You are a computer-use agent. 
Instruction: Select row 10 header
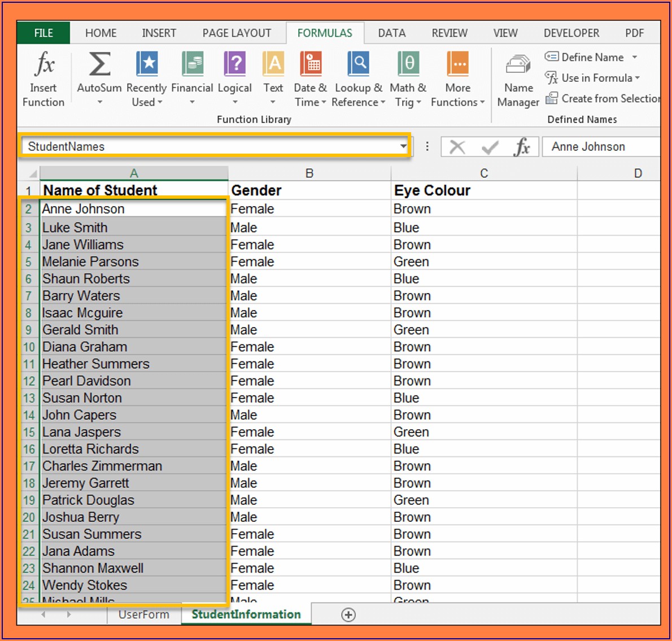(29, 347)
